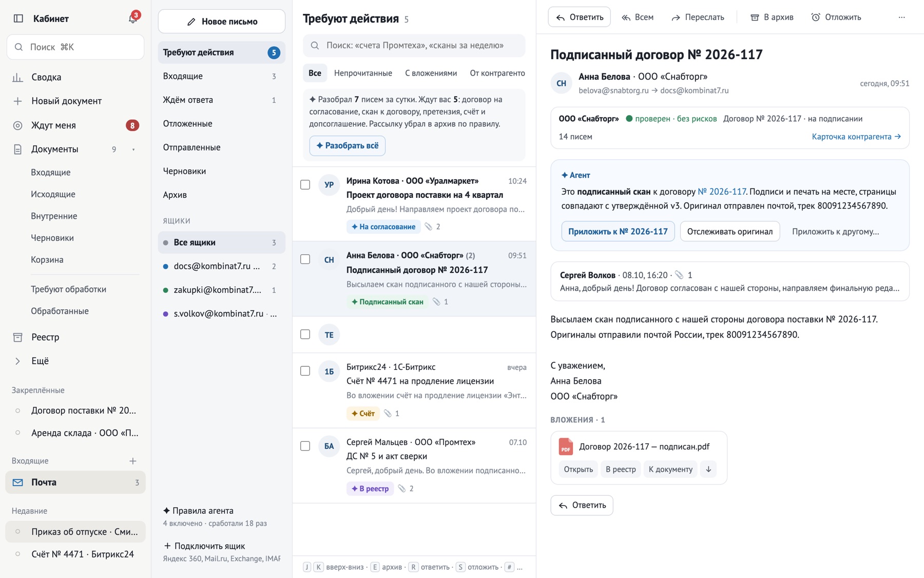Screen dimensions: 924x578
Task: Select checkbox for Сергей Мальцев email
Action: [x=305, y=446]
